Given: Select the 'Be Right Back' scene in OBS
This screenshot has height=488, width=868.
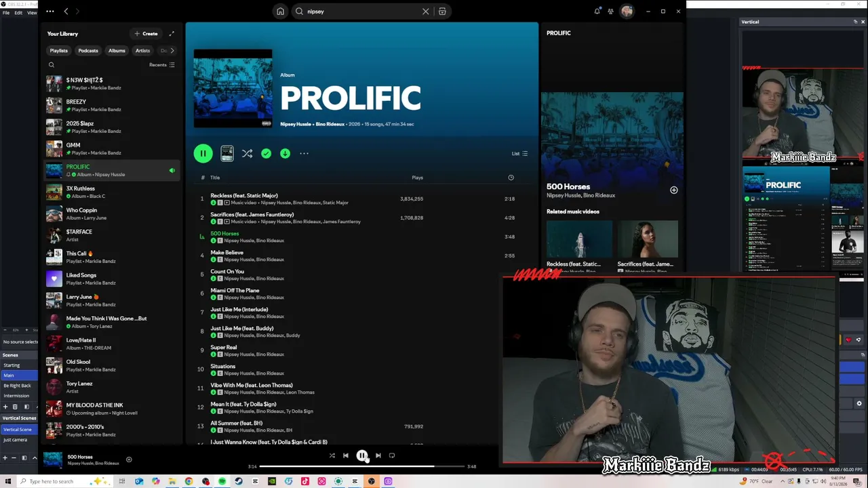Looking at the screenshot, I should 20,386.
